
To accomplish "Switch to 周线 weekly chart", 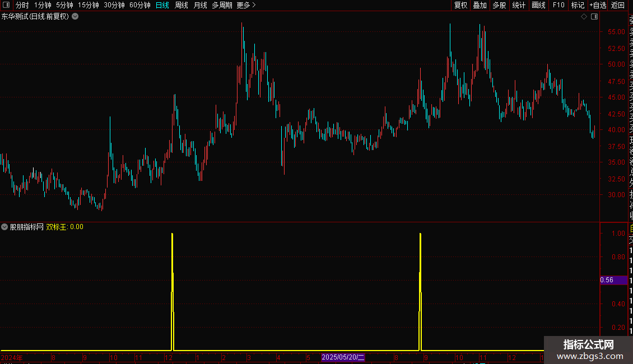I will click(181, 5).
